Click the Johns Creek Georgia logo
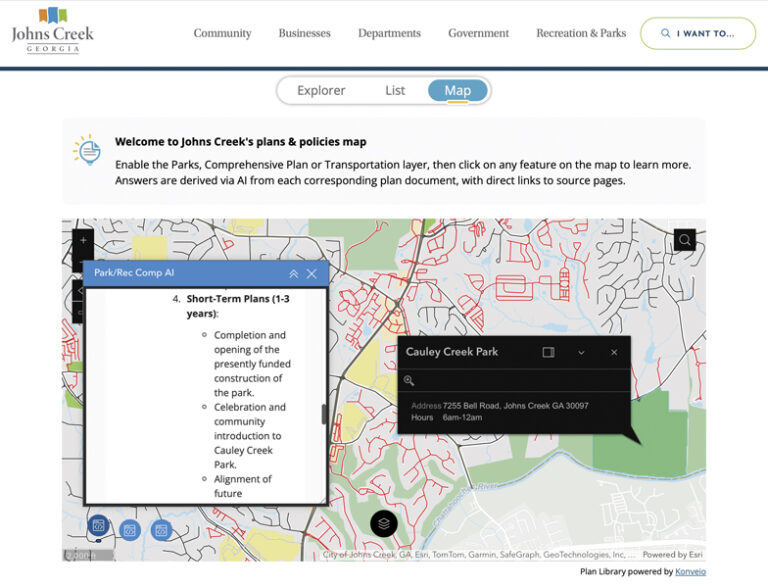The image size is (768, 588). click(52, 30)
